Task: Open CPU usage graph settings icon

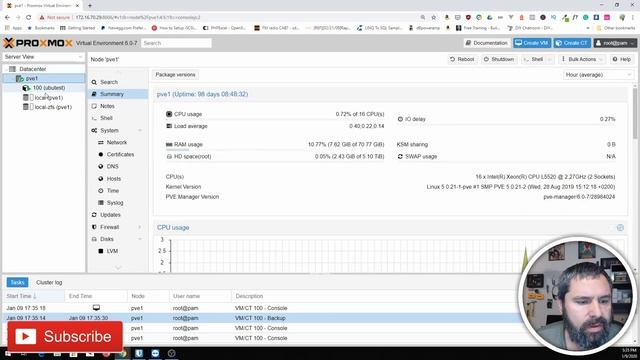Action: (x=620, y=228)
